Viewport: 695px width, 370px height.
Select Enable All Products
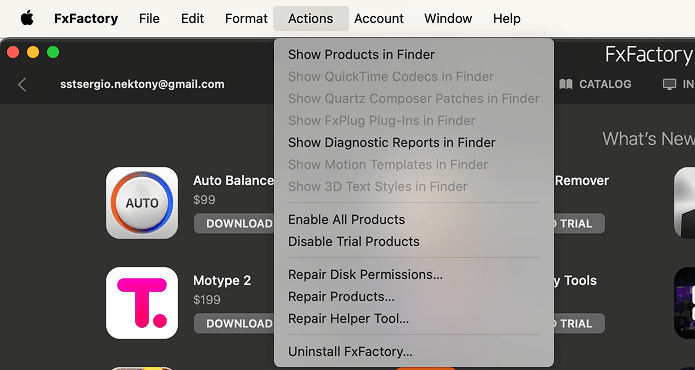414,220
